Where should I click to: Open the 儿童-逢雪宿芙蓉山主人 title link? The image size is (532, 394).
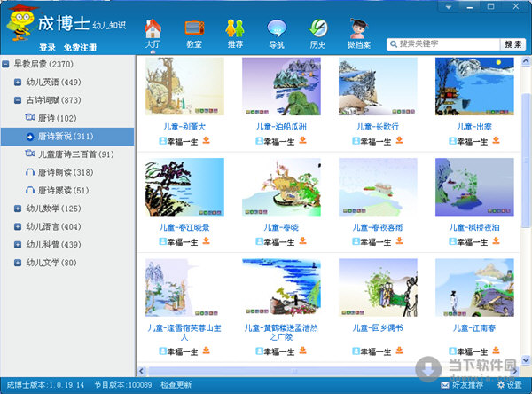tap(184, 333)
